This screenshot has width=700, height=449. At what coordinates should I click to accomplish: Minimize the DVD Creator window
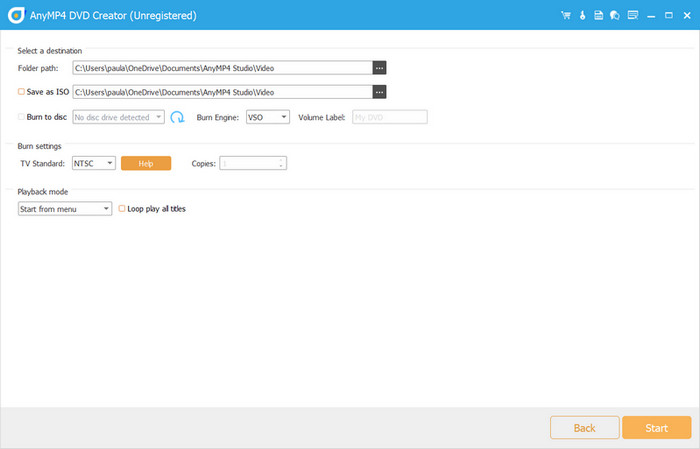651,16
